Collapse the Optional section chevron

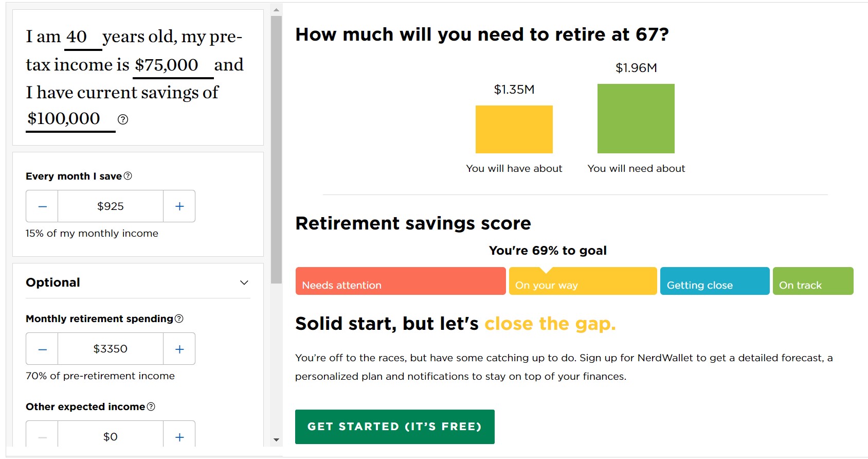coord(244,283)
